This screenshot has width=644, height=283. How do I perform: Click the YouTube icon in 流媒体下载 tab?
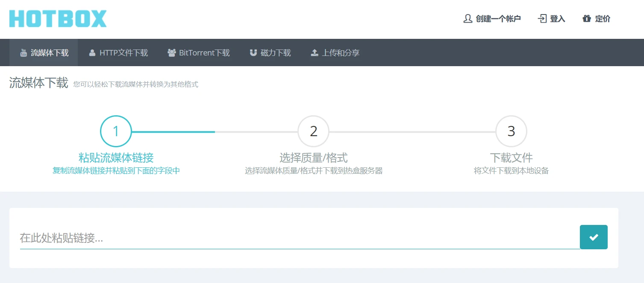(x=24, y=53)
